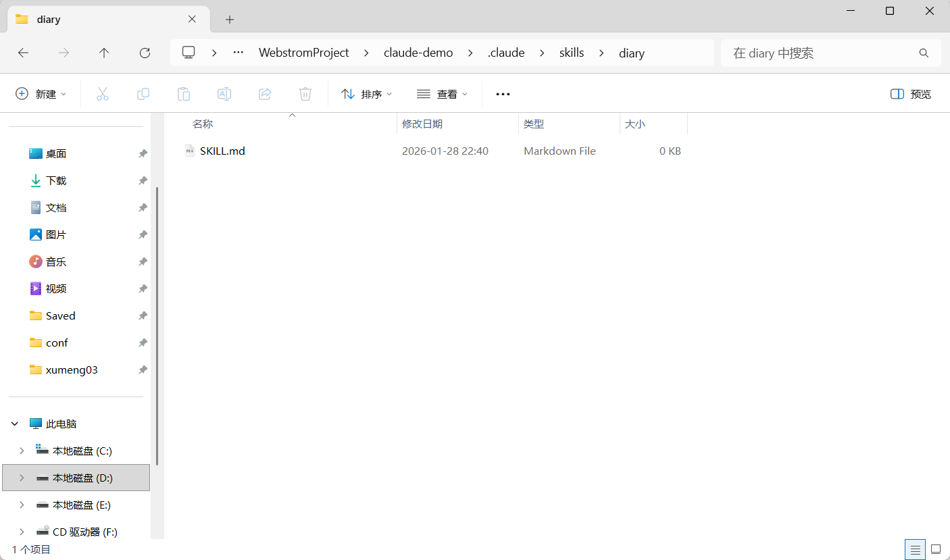Click diary breadcrumb segment
This screenshot has width=950, height=560.
(632, 53)
